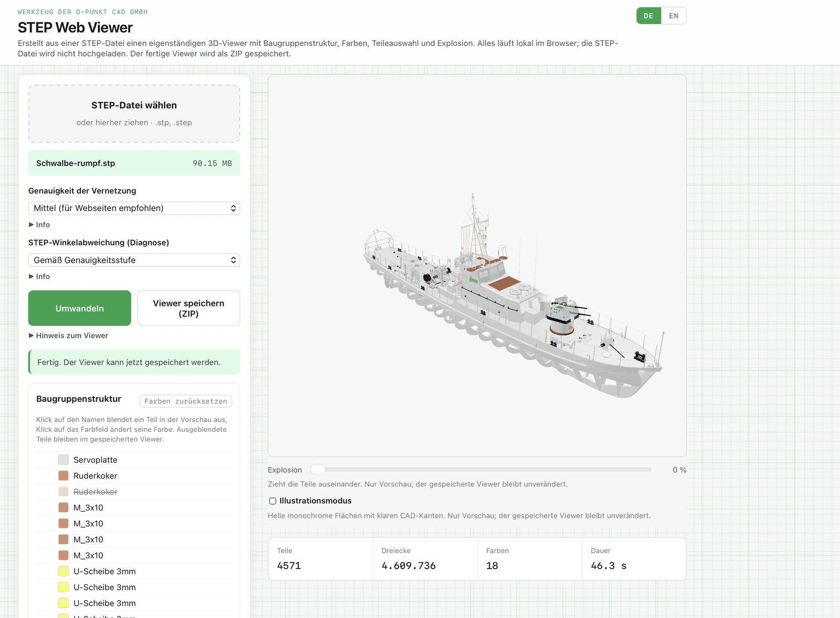Expand the Hinweis zum Viewer section
This screenshot has height=618, width=840.
[x=68, y=336]
